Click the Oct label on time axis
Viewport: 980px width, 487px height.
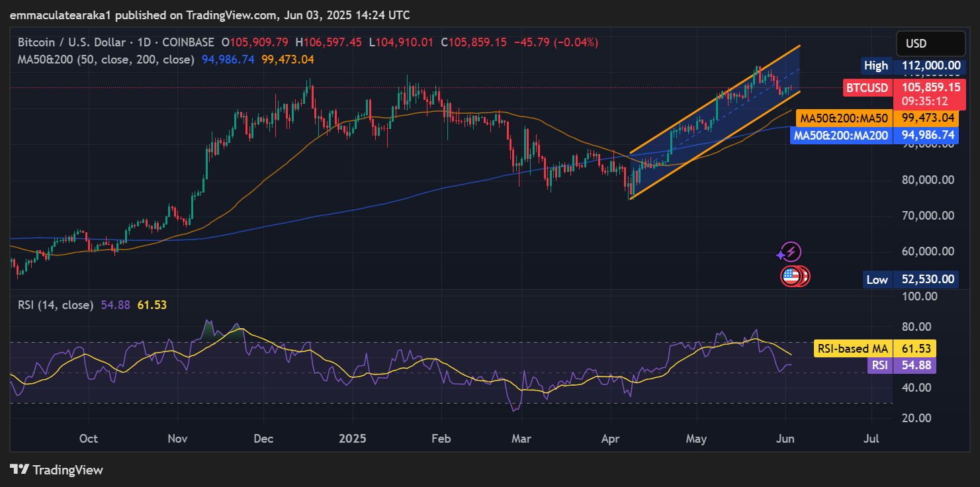(88, 439)
